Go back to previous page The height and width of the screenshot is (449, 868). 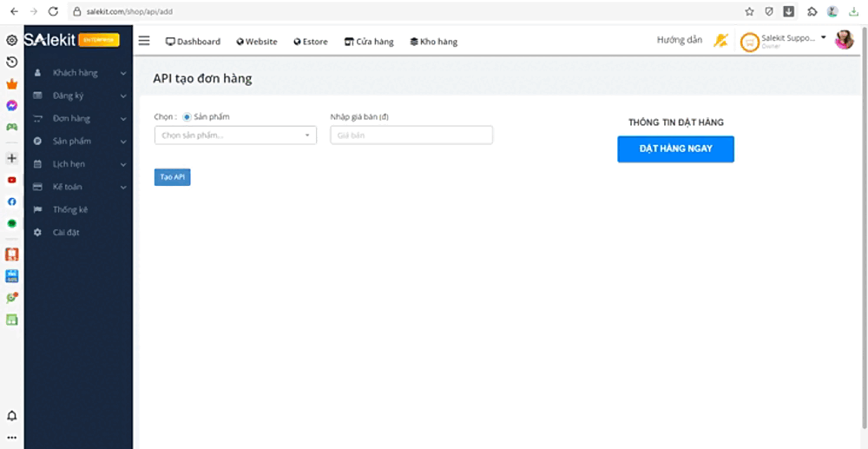coord(15,11)
